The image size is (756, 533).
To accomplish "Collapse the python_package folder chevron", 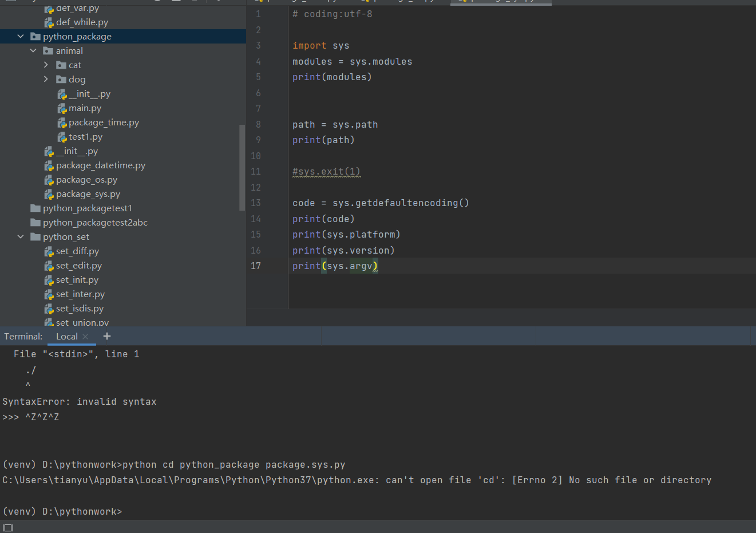I will tap(21, 36).
